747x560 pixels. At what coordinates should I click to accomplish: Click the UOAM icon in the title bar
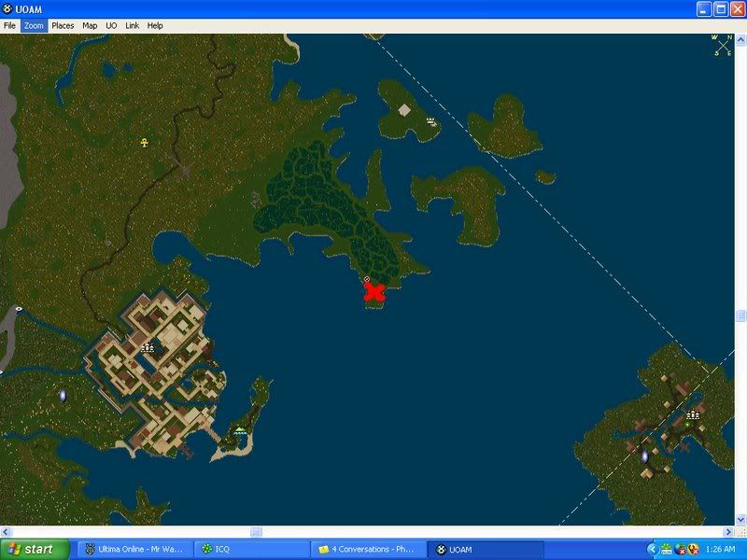tap(7, 8)
